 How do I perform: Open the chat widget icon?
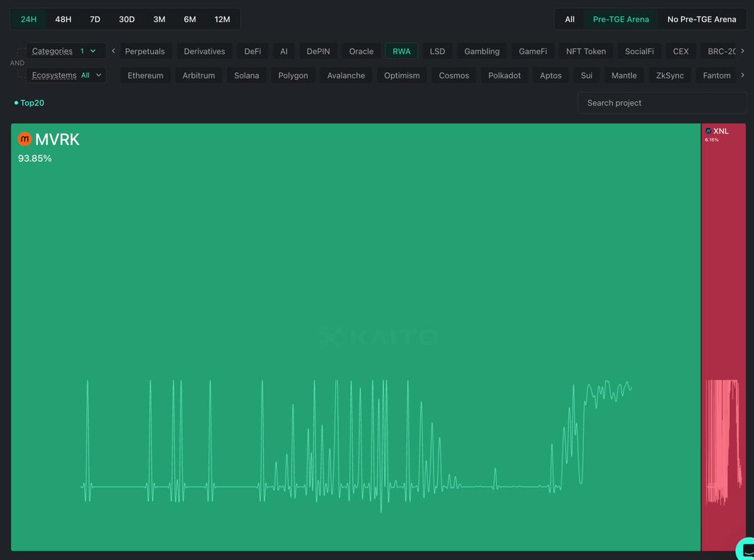tap(745, 549)
